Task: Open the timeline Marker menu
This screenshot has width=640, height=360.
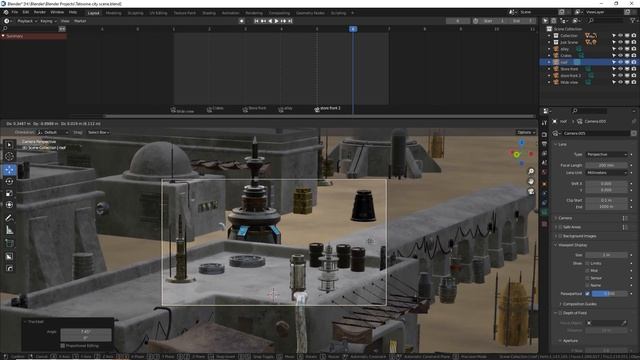Action: 80,21
